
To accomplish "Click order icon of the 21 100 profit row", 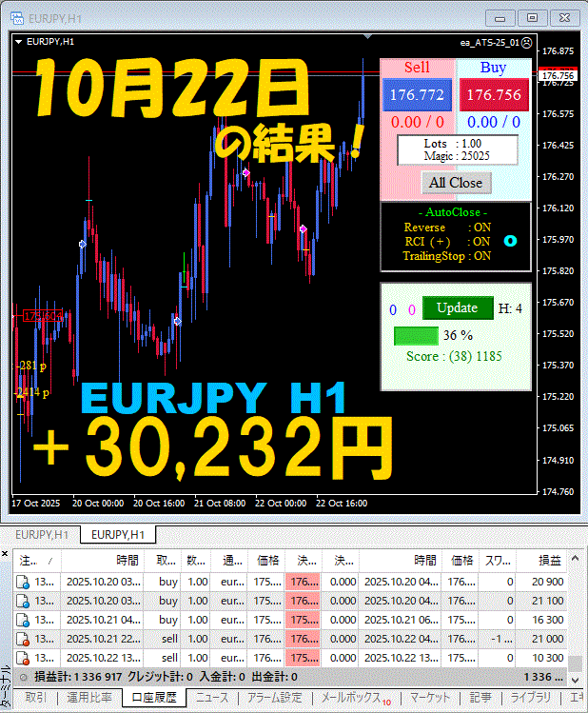I will pos(23,601).
